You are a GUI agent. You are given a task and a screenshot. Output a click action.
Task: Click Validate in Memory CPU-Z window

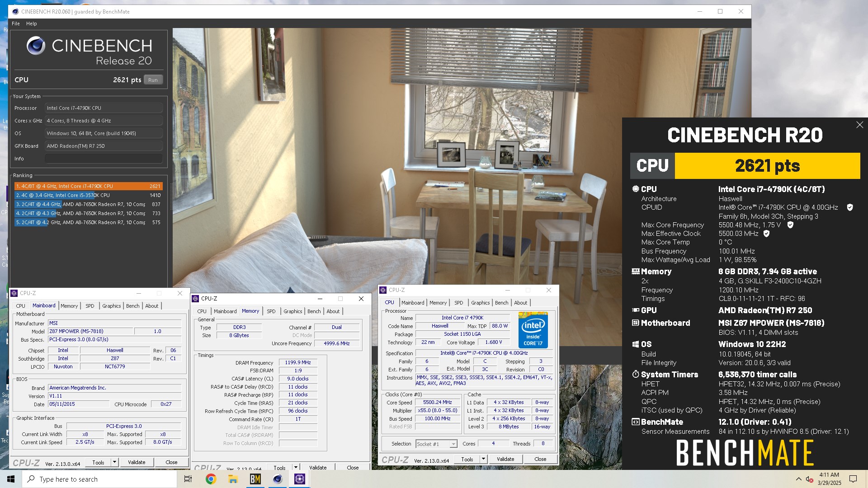point(318,468)
